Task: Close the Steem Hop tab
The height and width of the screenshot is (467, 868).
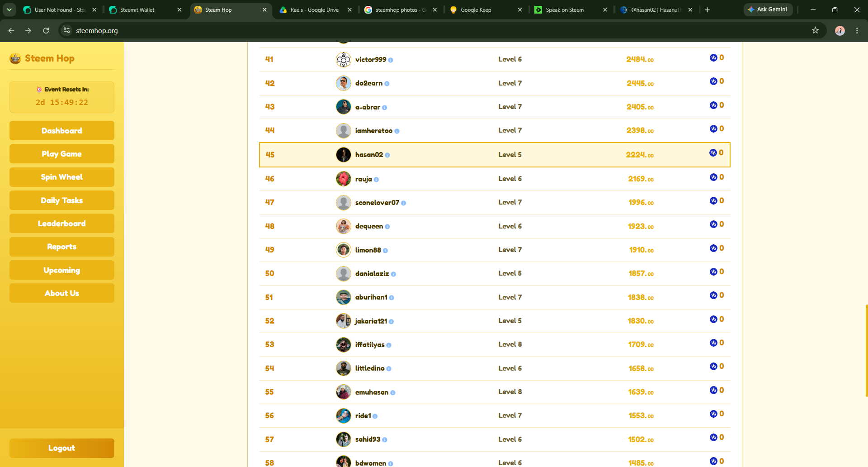Action: tap(264, 10)
